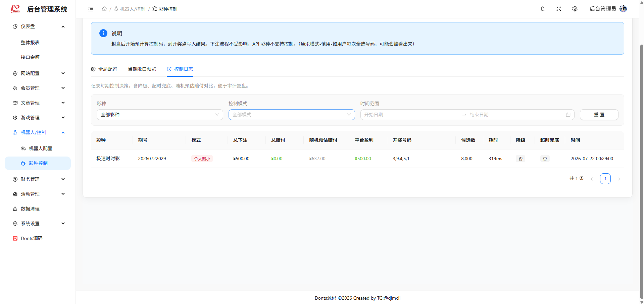This screenshot has height=304, width=644.
Task: Open the 全部模式 control mode dropdown
Action: 292,115
